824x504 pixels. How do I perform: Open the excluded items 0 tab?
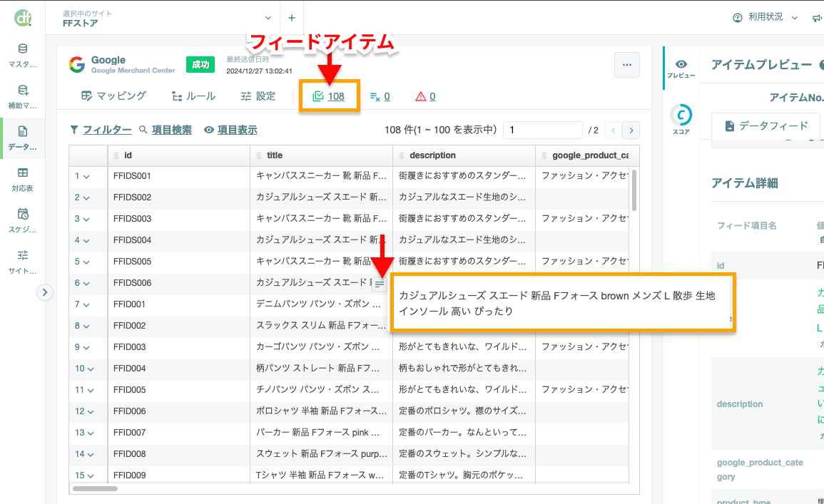coord(380,97)
